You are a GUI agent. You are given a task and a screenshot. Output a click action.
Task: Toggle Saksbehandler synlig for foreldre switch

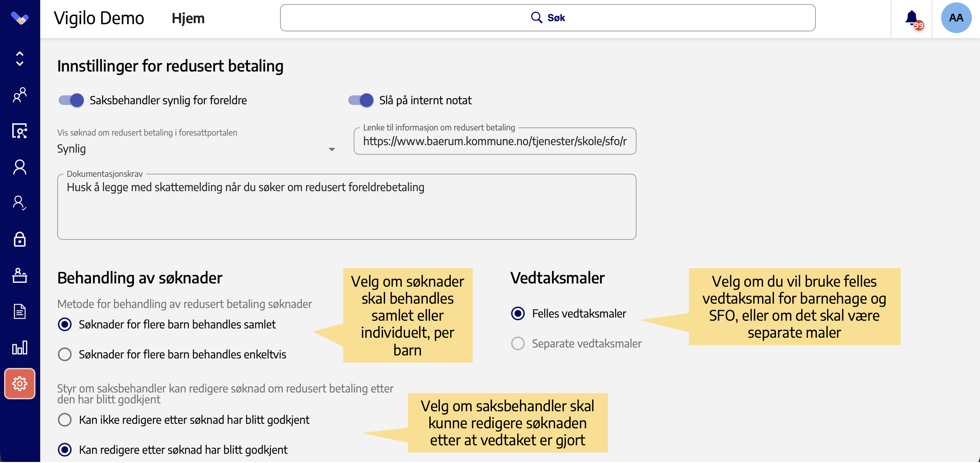(x=71, y=100)
